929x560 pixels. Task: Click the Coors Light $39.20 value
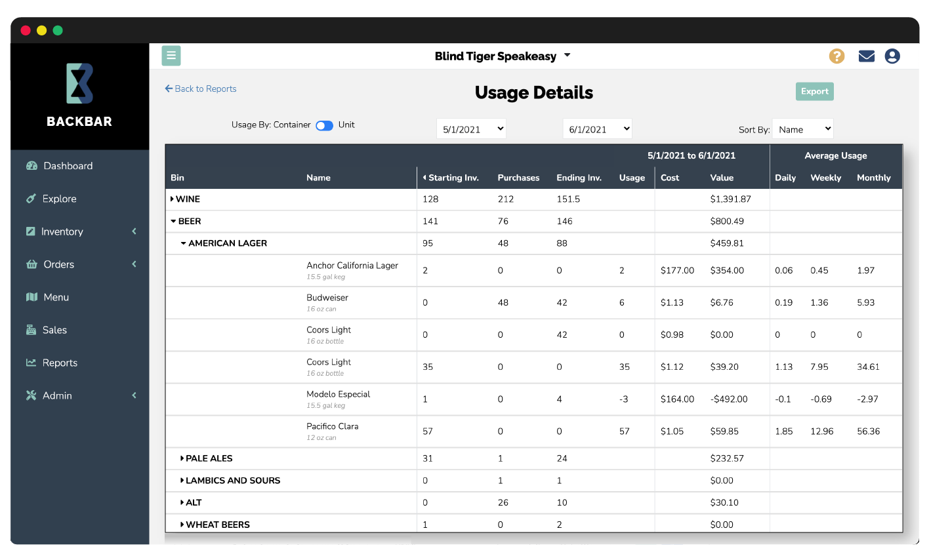[724, 367]
